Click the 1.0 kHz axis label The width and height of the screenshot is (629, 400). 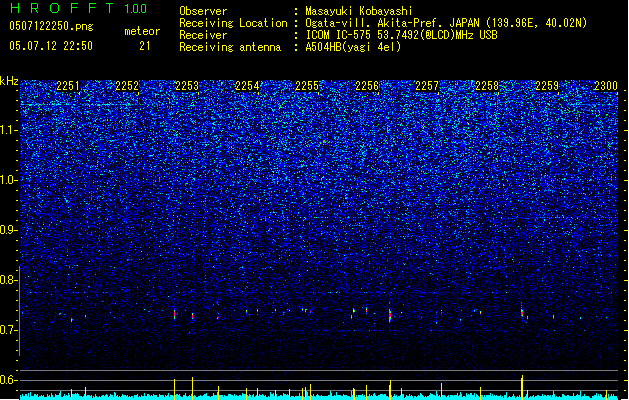[x=9, y=180]
